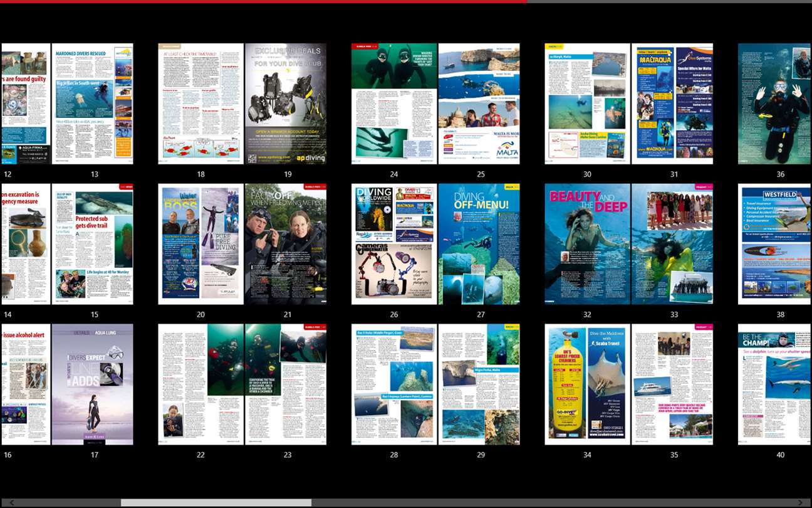Open page 35 thumbnail above label 35

point(672,384)
